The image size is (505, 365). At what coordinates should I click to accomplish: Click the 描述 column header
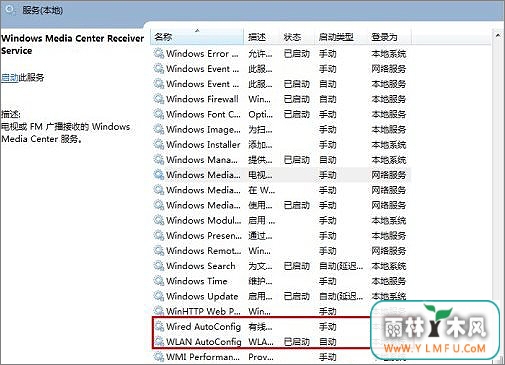click(257, 37)
